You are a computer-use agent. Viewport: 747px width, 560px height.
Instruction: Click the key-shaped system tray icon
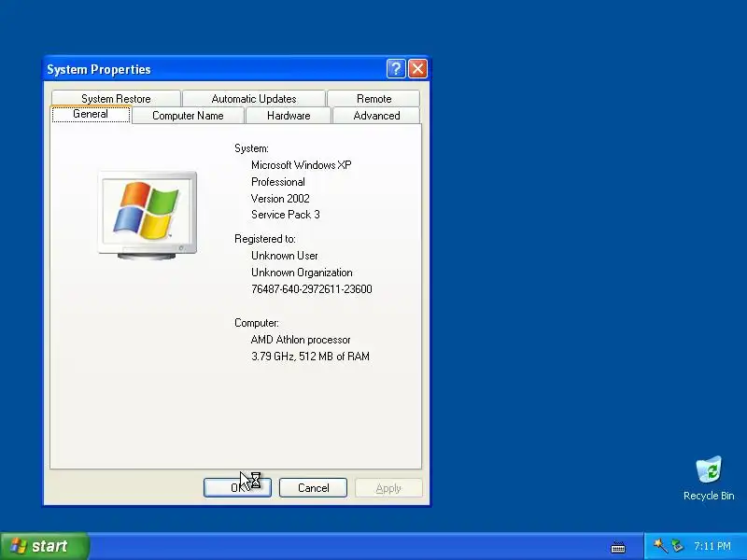(x=660, y=545)
